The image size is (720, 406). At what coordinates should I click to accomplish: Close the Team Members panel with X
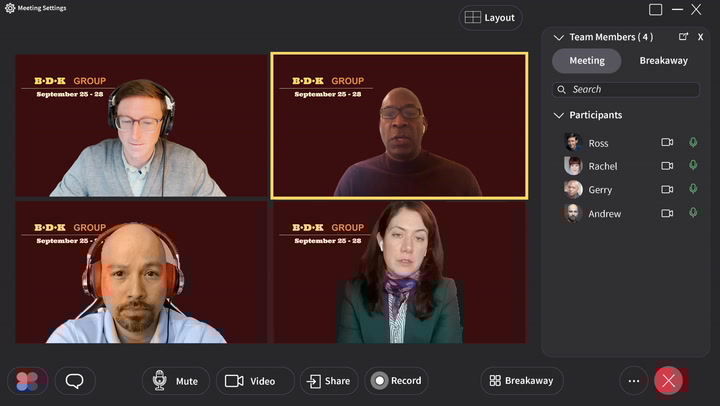[700, 37]
